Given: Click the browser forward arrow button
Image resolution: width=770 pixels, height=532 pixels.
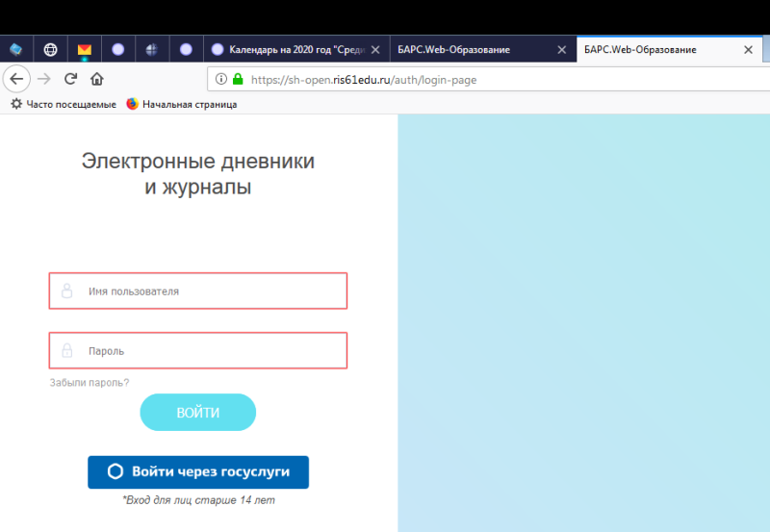Looking at the screenshot, I should click(44, 79).
